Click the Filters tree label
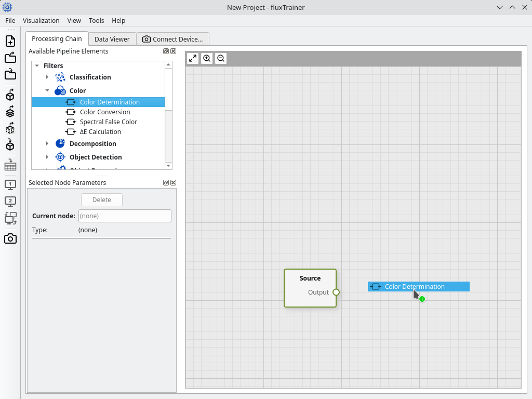 tap(54, 65)
